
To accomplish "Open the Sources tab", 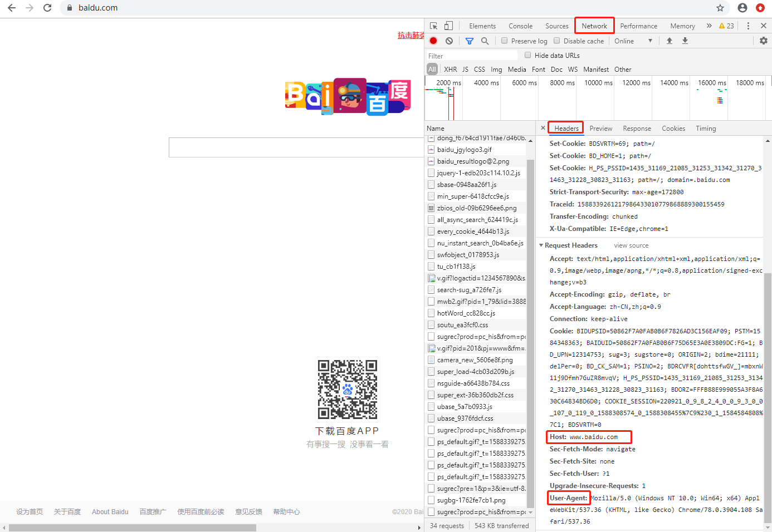I will pyautogui.click(x=557, y=26).
